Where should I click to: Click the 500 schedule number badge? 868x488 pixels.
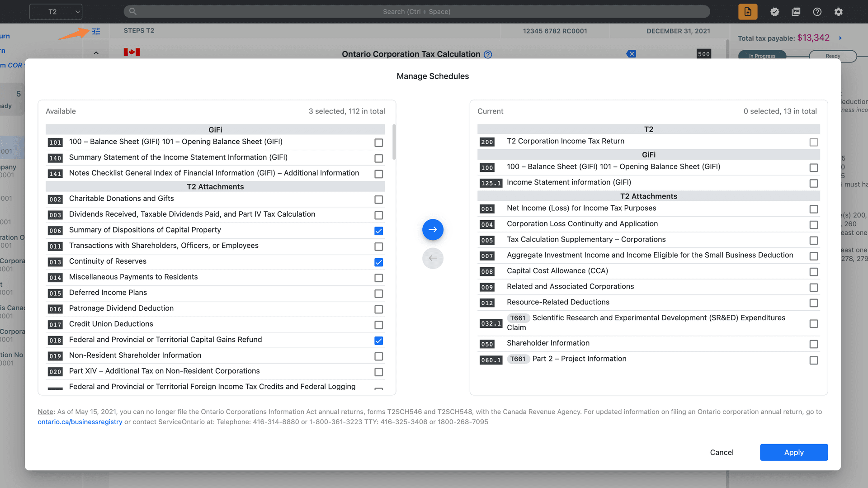pyautogui.click(x=704, y=53)
